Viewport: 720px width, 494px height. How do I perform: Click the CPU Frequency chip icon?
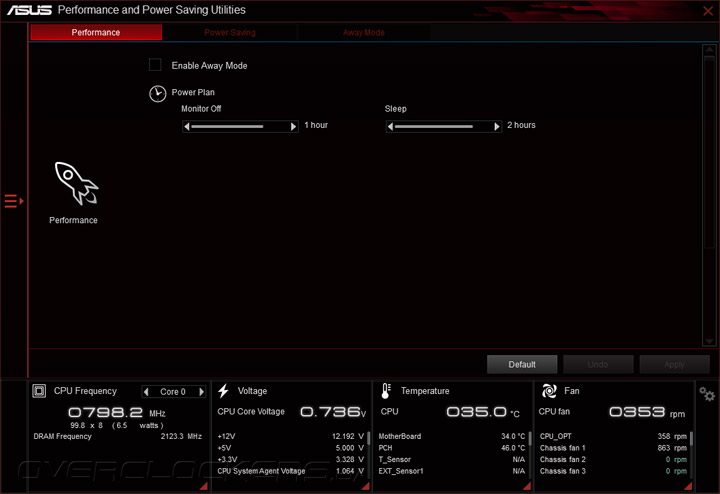[x=39, y=391]
